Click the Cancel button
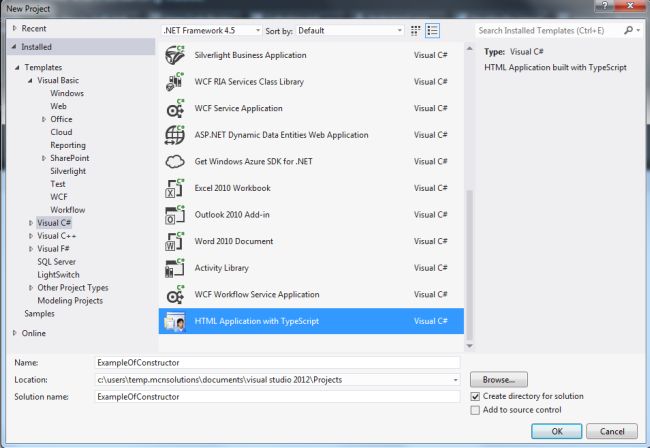 pyautogui.click(x=612, y=431)
